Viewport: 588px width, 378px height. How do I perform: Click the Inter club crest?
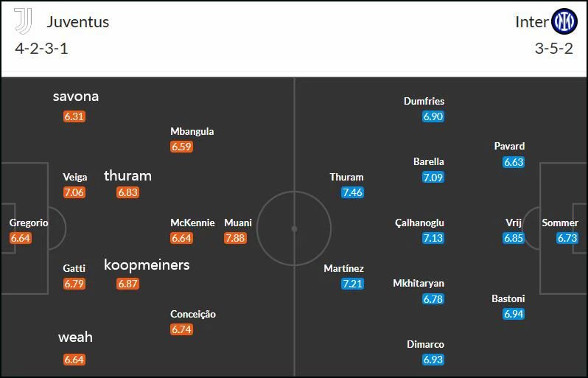pos(564,21)
